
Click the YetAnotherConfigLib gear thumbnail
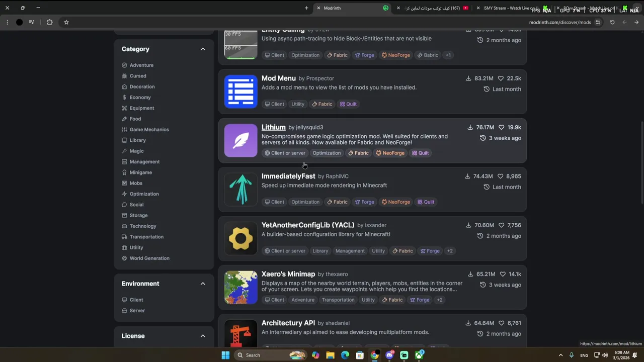point(240,239)
